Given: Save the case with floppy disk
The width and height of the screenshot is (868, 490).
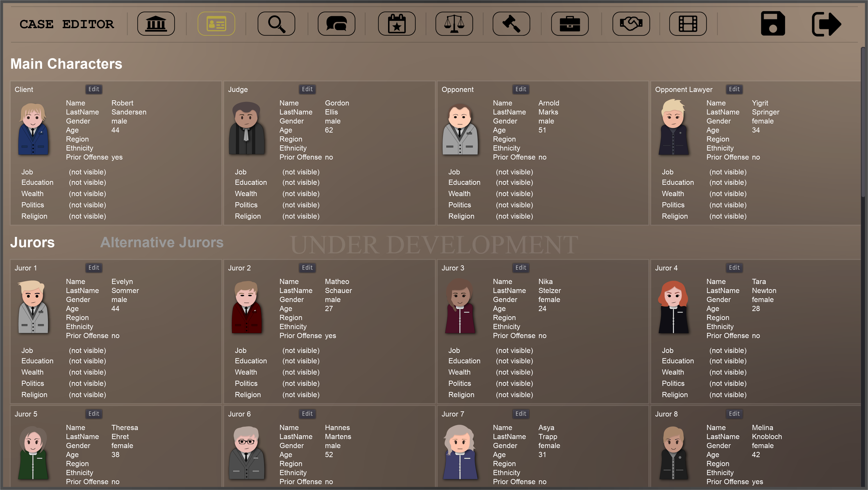Looking at the screenshot, I should tap(773, 24).
